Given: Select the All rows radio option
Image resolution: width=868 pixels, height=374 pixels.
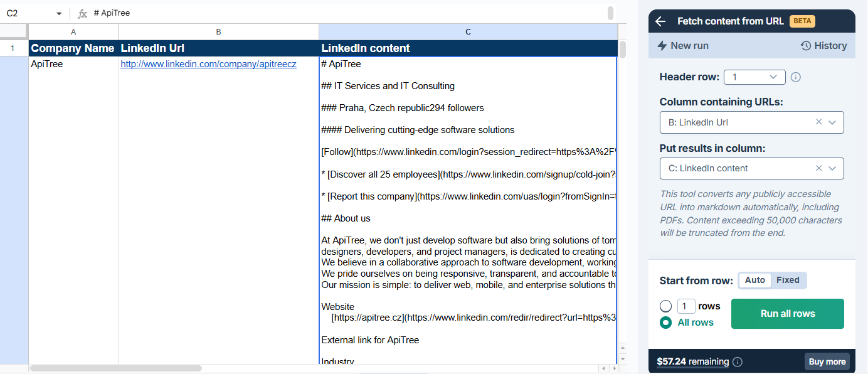Looking at the screenshot, I should 666,323.
